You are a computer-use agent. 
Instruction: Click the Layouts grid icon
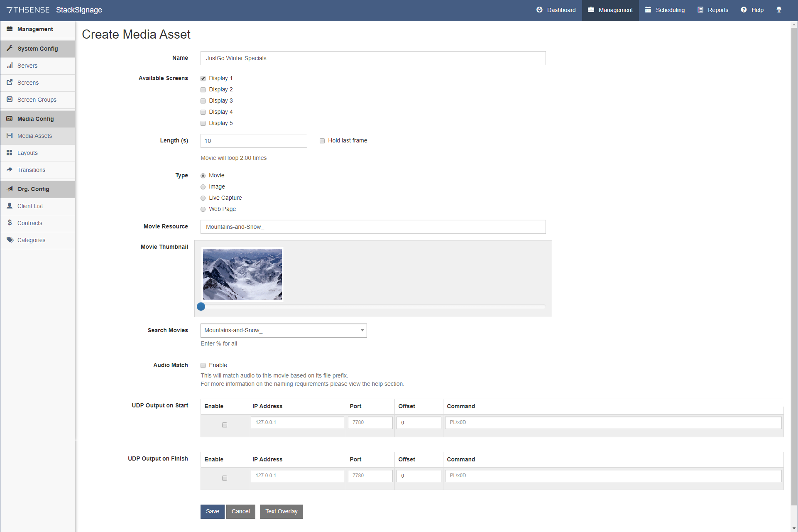tap(10, 153)
